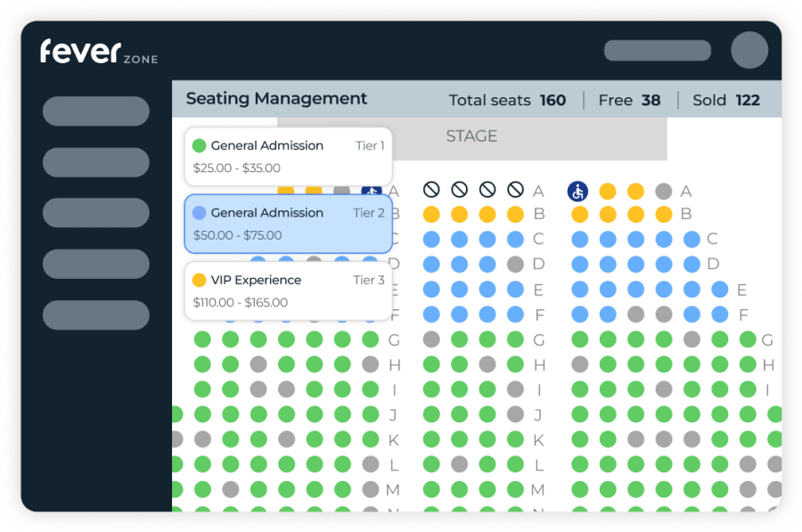
Task: Click the wheelchair accessible seat in row A
Action: 577,191
